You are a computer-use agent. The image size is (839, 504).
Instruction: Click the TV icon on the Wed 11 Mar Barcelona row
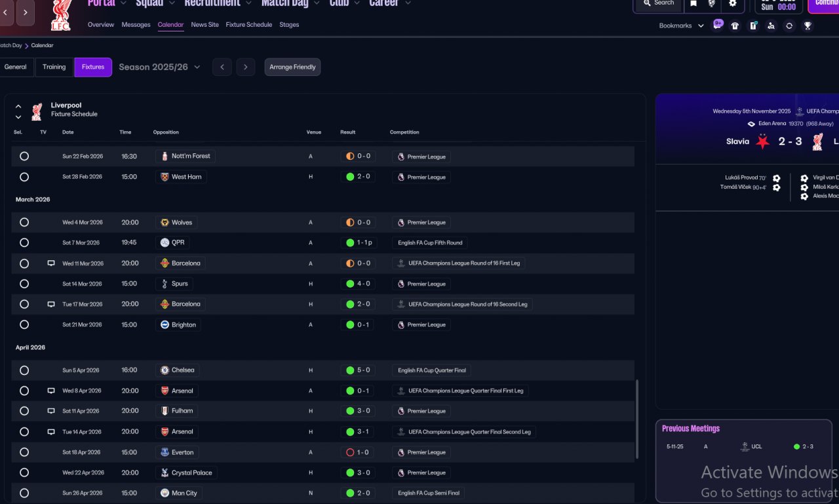click(51, 263)
